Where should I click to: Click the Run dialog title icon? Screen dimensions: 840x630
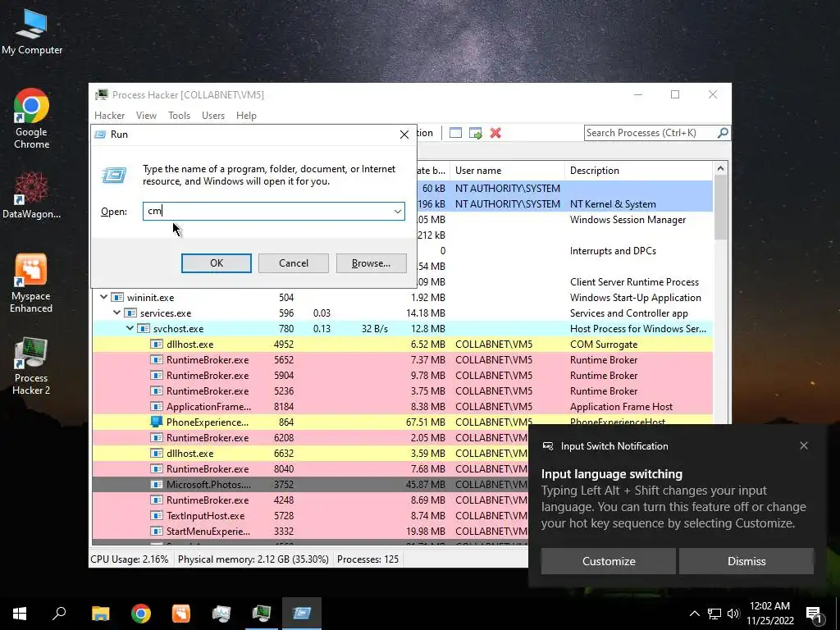[x=101, y=135]
